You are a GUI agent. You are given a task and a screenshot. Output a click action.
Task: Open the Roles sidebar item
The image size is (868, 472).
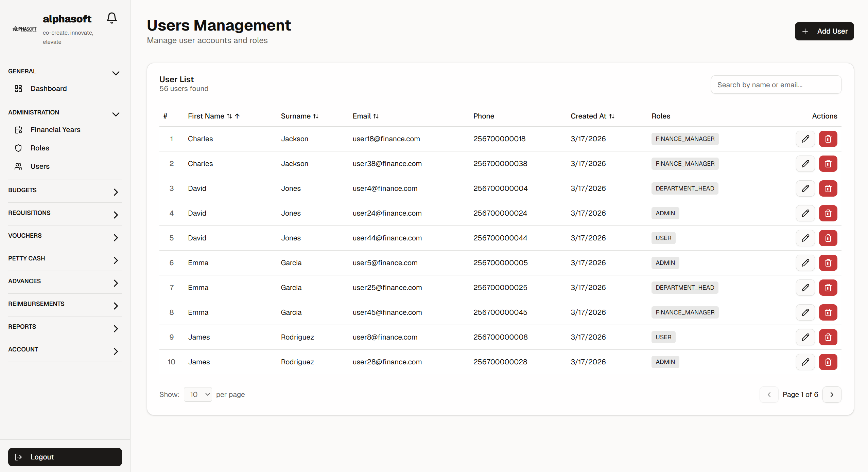40,148
